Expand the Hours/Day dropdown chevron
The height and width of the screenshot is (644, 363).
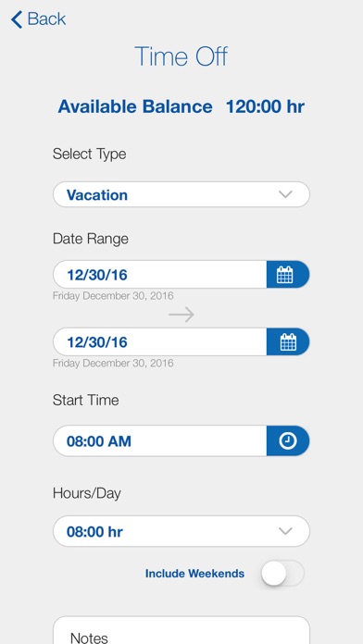tap(285, 531)
